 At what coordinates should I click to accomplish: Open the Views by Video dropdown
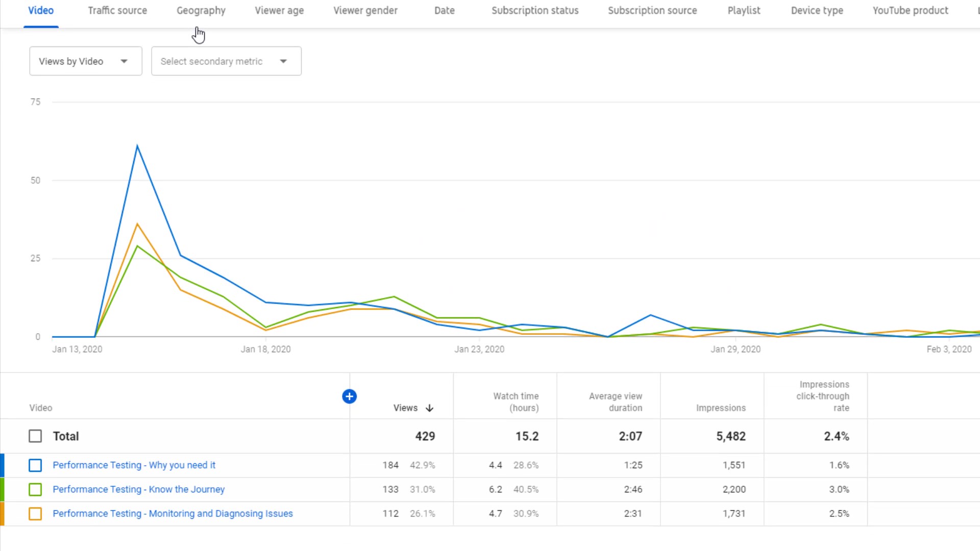pyautogui.click(x=85, y=61)
